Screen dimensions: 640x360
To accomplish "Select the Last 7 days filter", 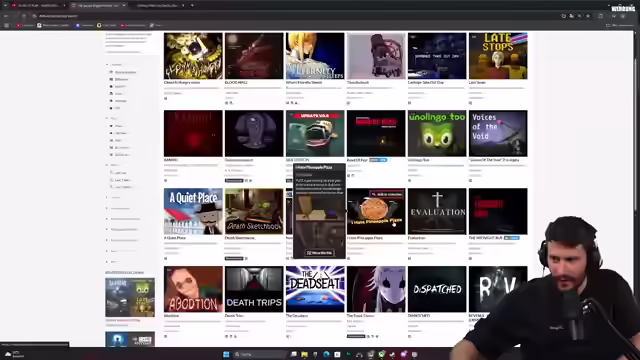I will point(120,180).
